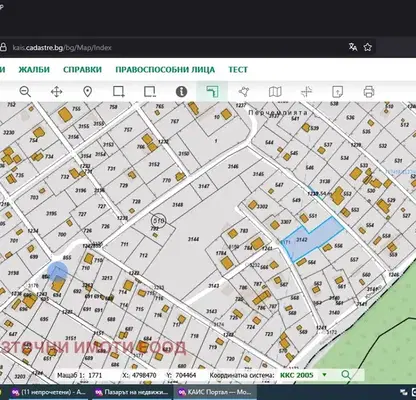Screen dimensions: 416x400
Task: Select the pan map arrows tool
Action: pyautogui.click(x=56, y=91)
